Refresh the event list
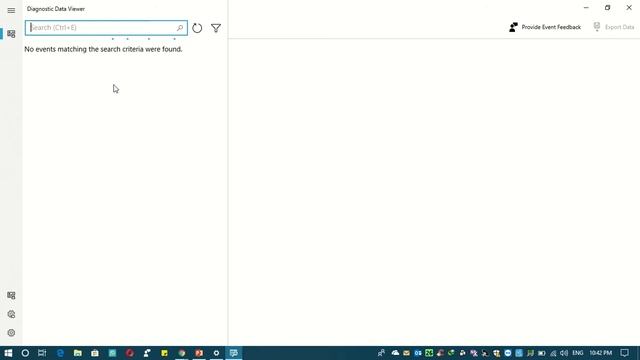Image resolution: width=640 pixels, height=360 pixels. coord(197,28)
